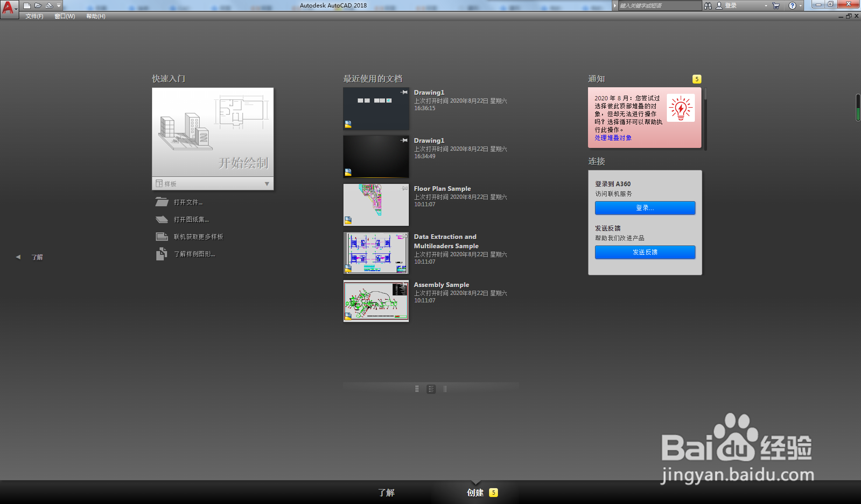Click the Floor Plan Sample title text

442,189
